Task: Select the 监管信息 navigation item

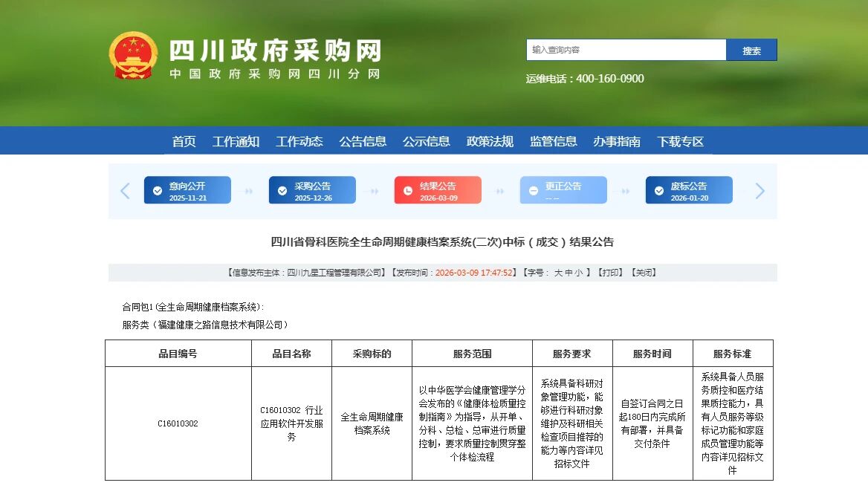Action: tap(553, 141)
